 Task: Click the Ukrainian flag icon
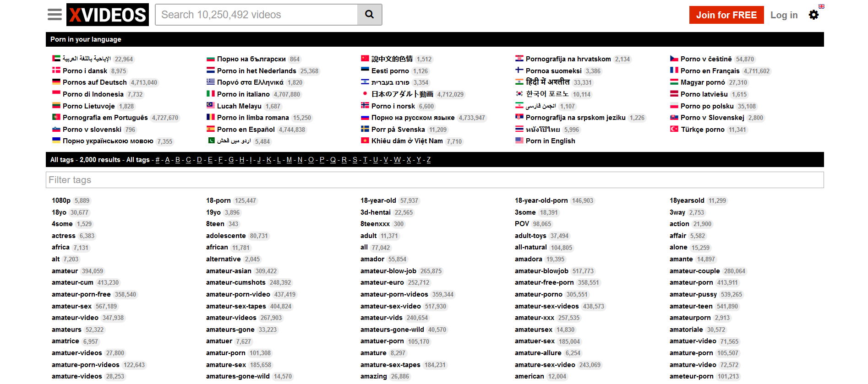[56, 141]
